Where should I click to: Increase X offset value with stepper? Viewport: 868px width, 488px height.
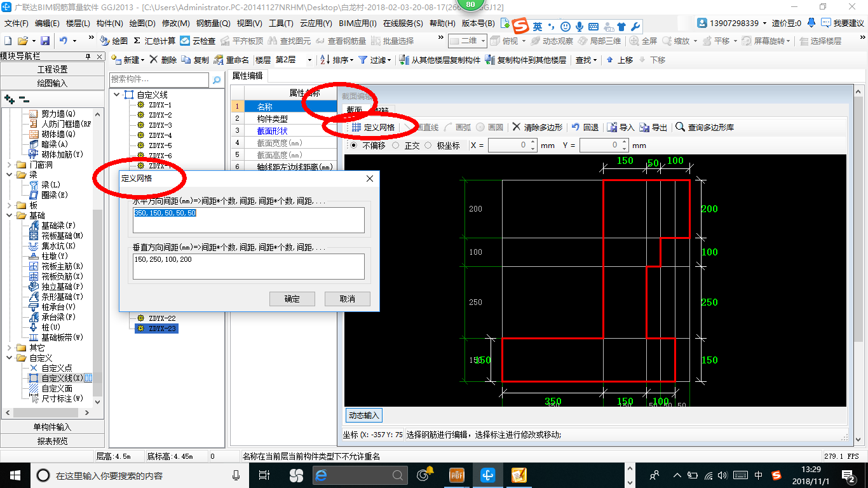[x=532, y=142]
